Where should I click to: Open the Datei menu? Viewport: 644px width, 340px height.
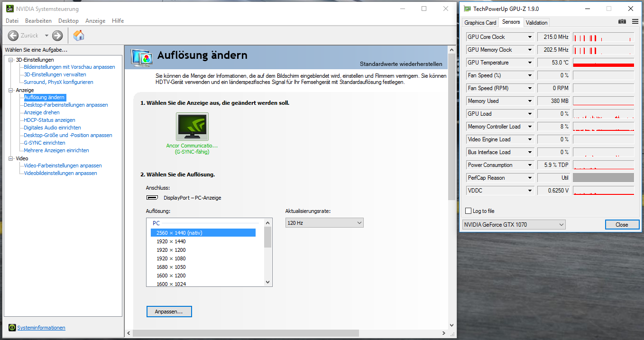tap(12, 21)
